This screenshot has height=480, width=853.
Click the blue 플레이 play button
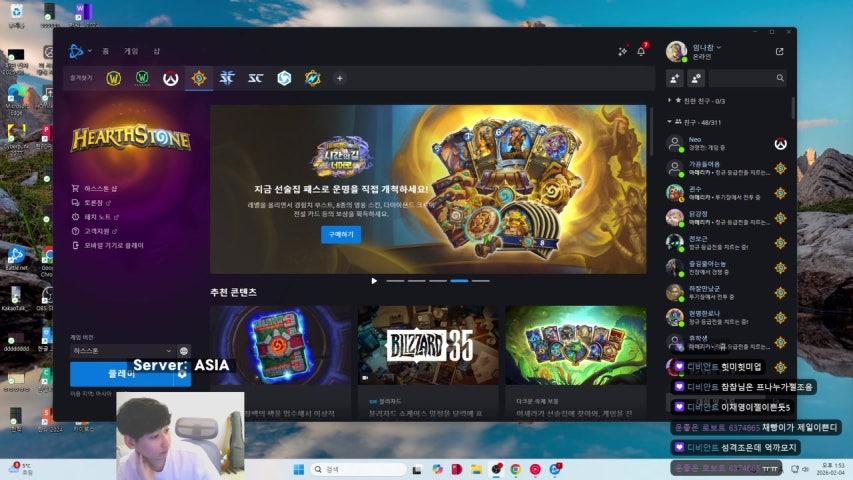pos(122,374)
